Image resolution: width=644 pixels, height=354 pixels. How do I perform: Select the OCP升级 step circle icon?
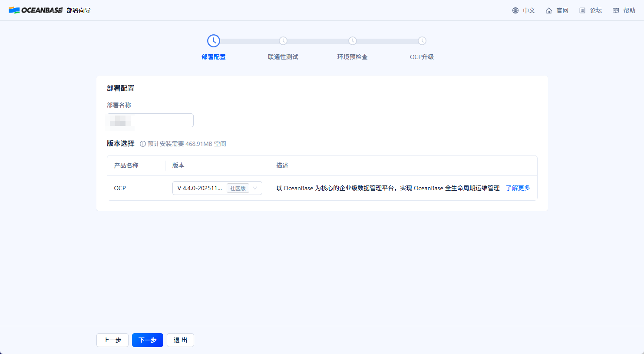click(x=422, y=41)
